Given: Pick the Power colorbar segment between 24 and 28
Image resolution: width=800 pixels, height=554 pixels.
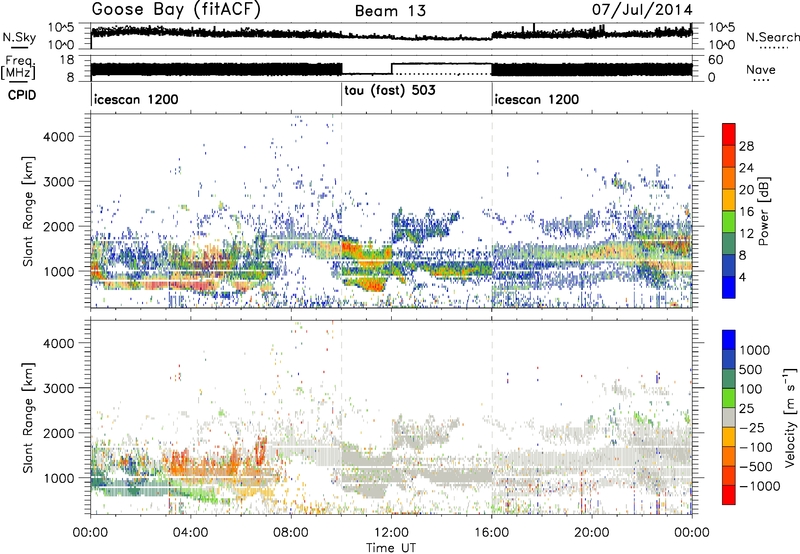Looking at the screenshot, I should click(729, 156).
